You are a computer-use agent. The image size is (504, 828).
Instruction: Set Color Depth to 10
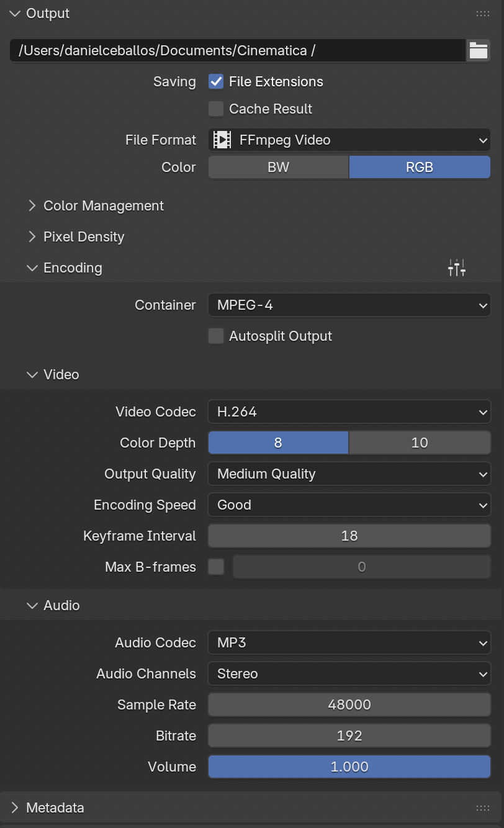point(420,443)
